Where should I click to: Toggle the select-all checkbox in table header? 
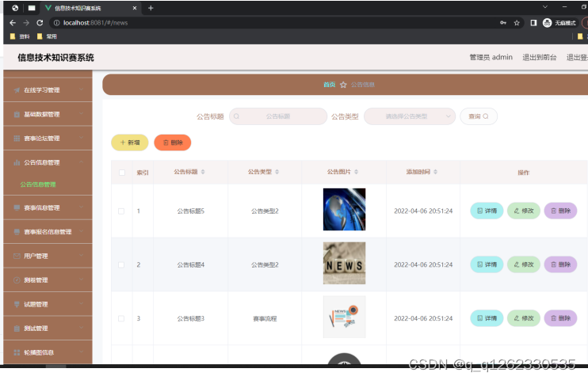(x=122, y=173)
